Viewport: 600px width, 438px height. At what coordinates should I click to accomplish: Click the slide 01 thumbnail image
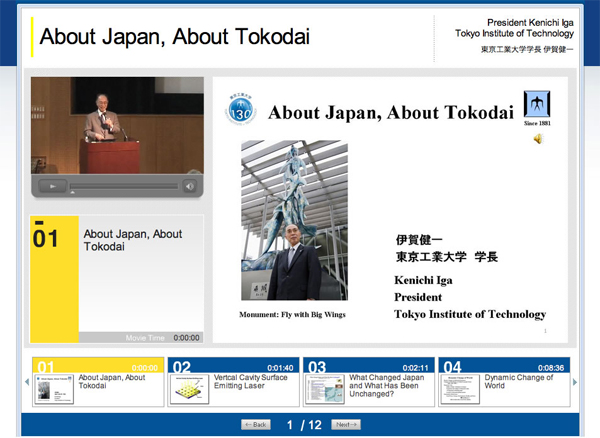54,389
